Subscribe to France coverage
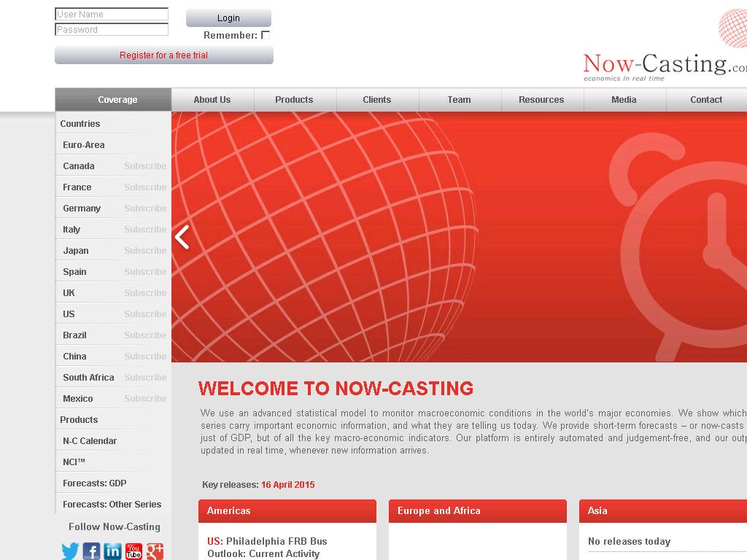Screen dimensions: 747x560 pyautogui.click(x=145, y=187)
